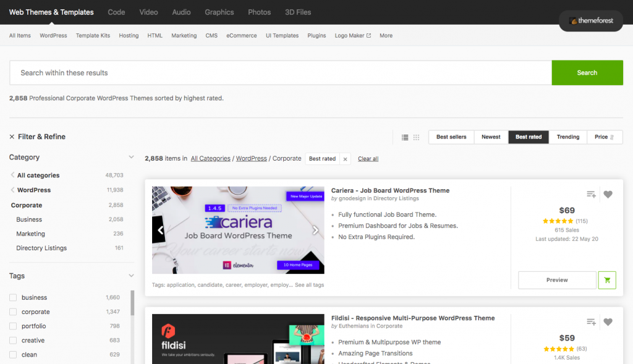
Task: Show previous Cariera preview image
Action: click(x=160, y=230)
